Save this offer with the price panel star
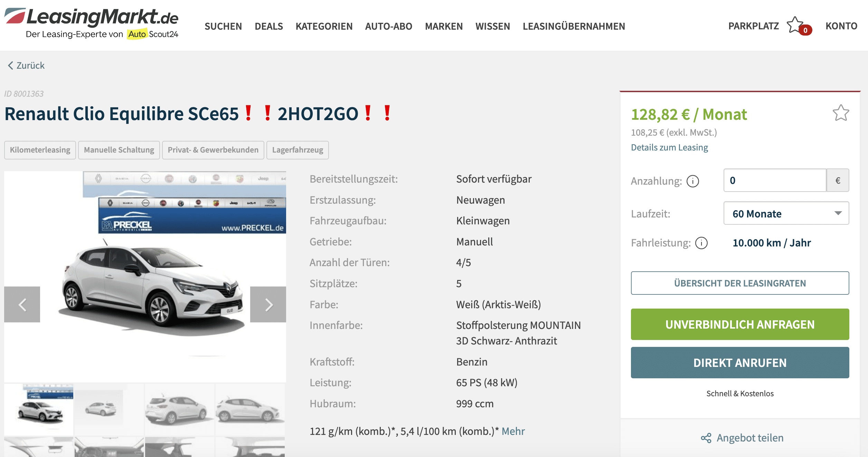 click(841, 113)
